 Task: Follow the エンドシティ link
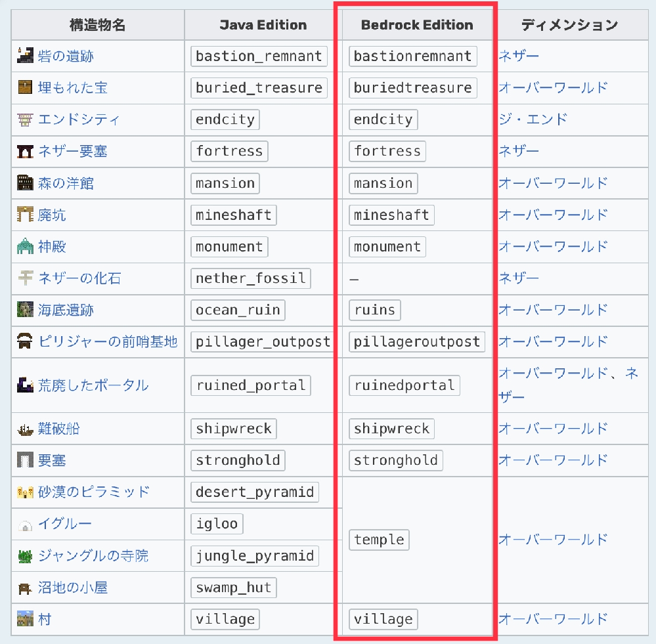(79, 119)
